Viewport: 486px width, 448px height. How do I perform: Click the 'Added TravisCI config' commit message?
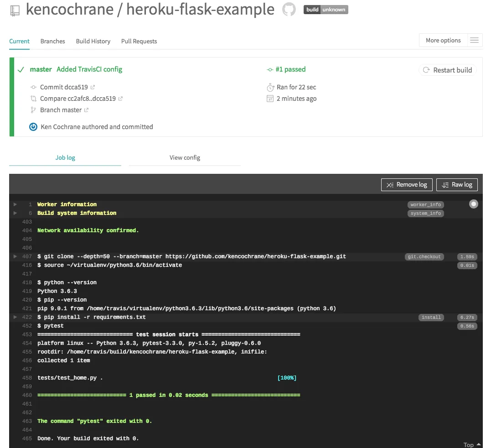click(x=89, y=69)
